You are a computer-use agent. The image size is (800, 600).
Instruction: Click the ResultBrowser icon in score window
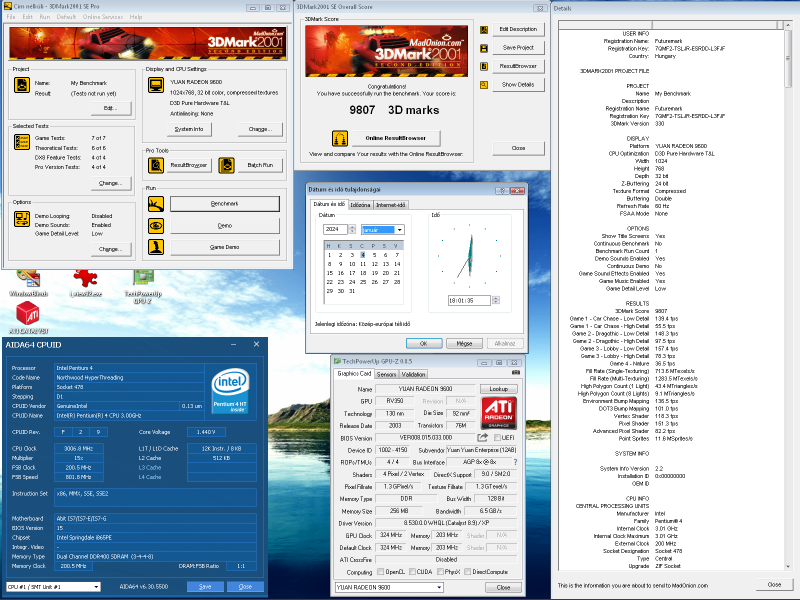[484, 67]
